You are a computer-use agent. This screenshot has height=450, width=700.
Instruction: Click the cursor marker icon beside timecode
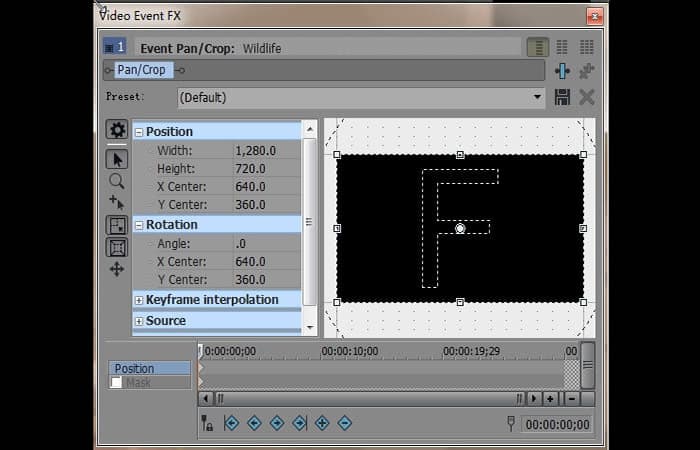pyautogui.click(x=511, y=423)
